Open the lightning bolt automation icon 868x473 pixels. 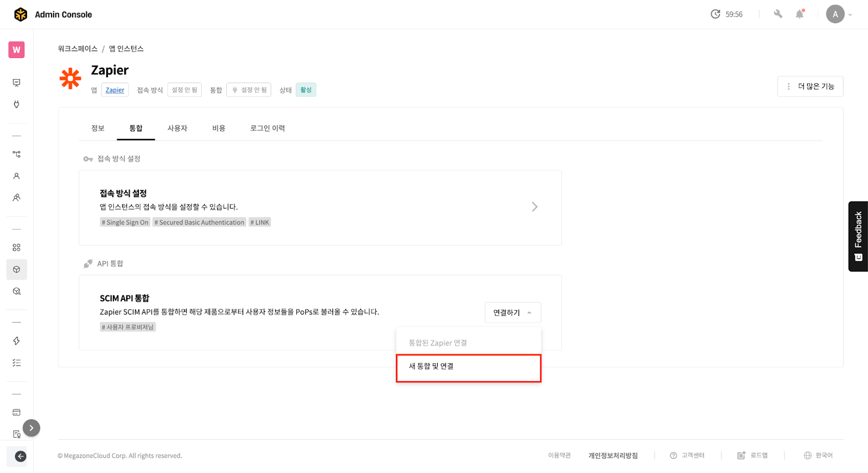(16, 341)
